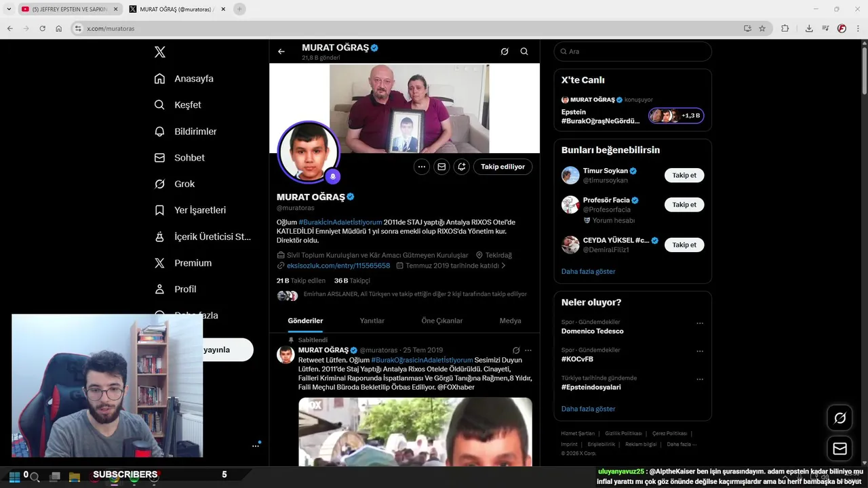The image size is (868, 488).
Task: Go back with profile header arrow
Action: coord(281,52)
